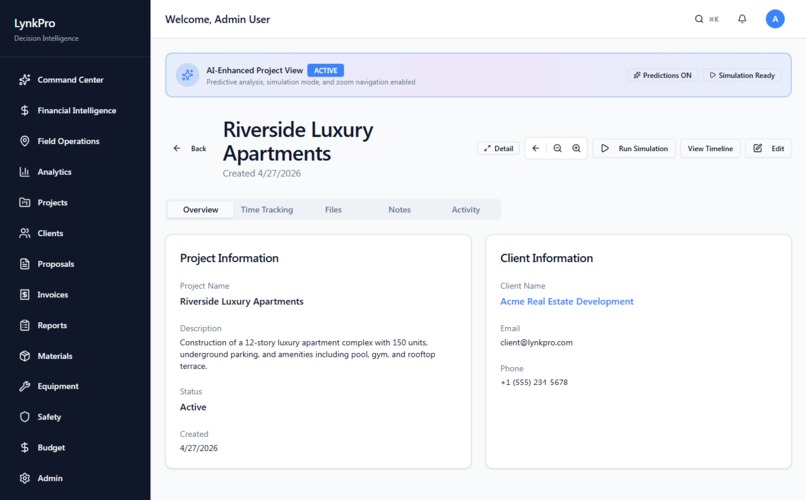Open Invoices page
The image size is (806, 500).
[52, 295]
